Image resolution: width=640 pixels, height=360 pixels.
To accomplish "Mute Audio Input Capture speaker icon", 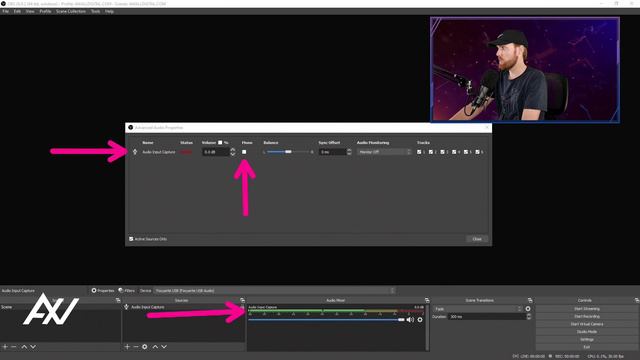I will point(410,320).
